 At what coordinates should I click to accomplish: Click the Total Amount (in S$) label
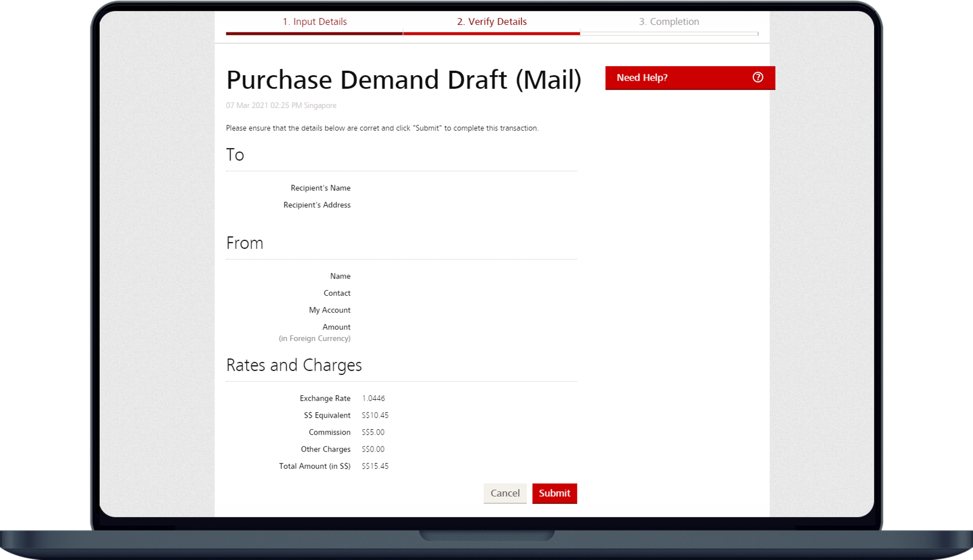pos(314,466)
